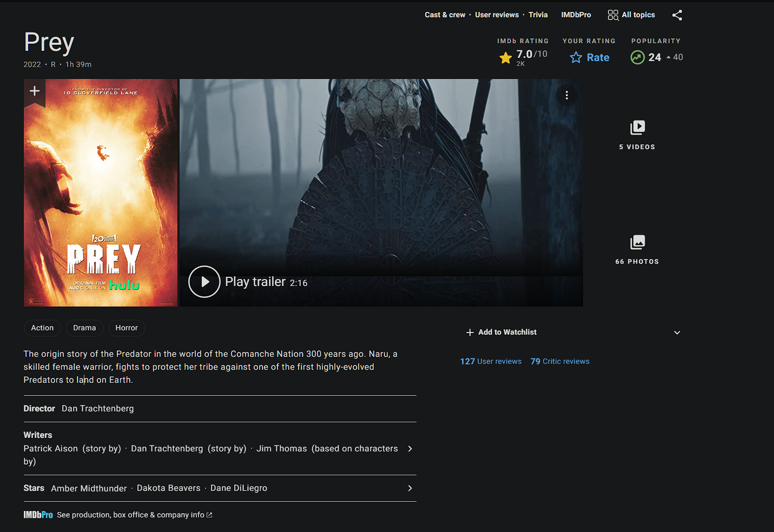Open 127 User reviews link
Screen dimensions: 774x532
pyautogui.click(x=491, y=361)
